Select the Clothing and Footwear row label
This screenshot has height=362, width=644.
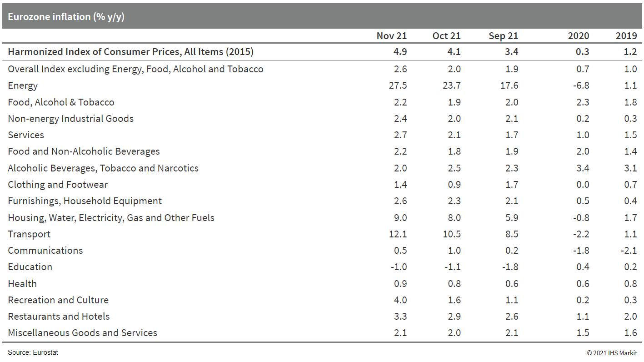click(x=58, y=185)
